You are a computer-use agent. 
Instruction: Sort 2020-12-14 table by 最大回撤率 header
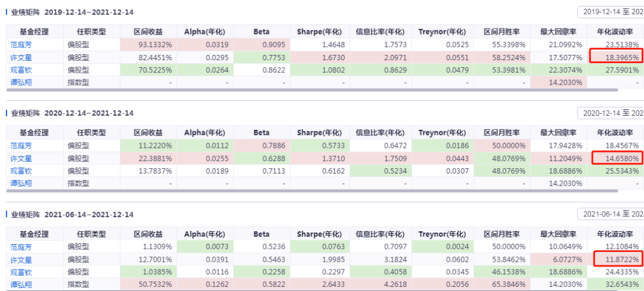coord(559,132)
